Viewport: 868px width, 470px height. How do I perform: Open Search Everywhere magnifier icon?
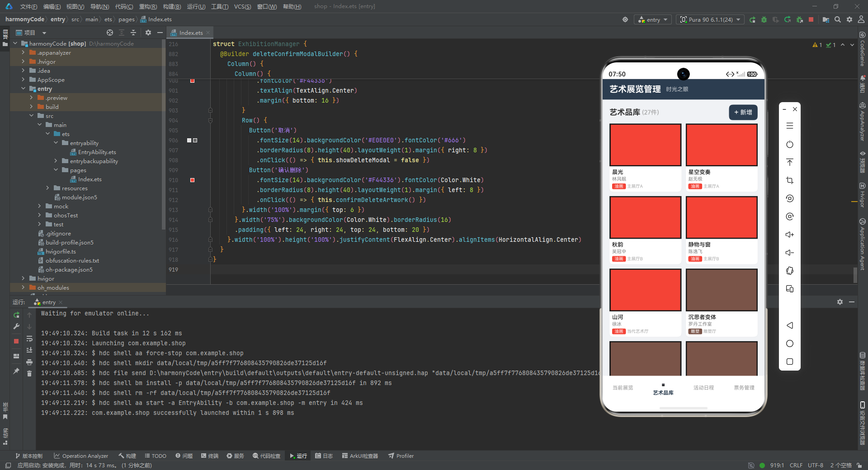(838, 20)
